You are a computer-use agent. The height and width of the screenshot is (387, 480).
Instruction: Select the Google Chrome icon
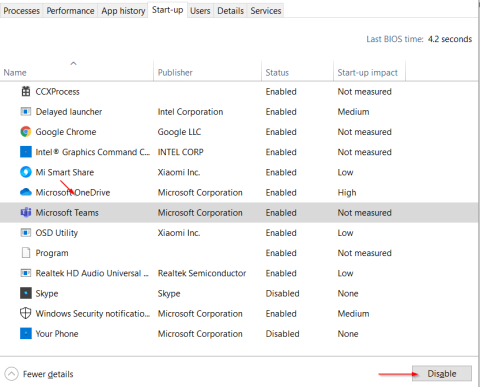(x=26, y=132)
